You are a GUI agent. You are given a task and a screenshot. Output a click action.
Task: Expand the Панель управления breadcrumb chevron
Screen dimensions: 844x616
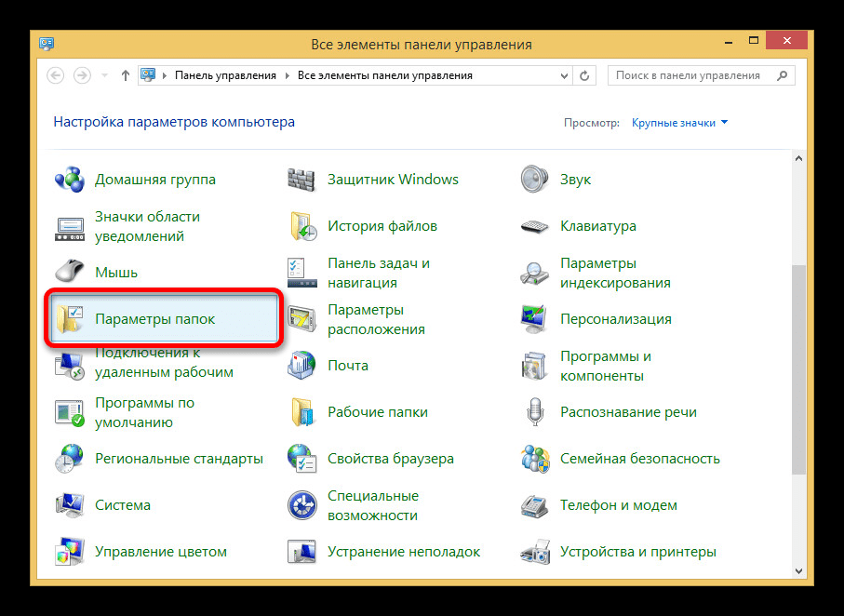coord(288,75)
